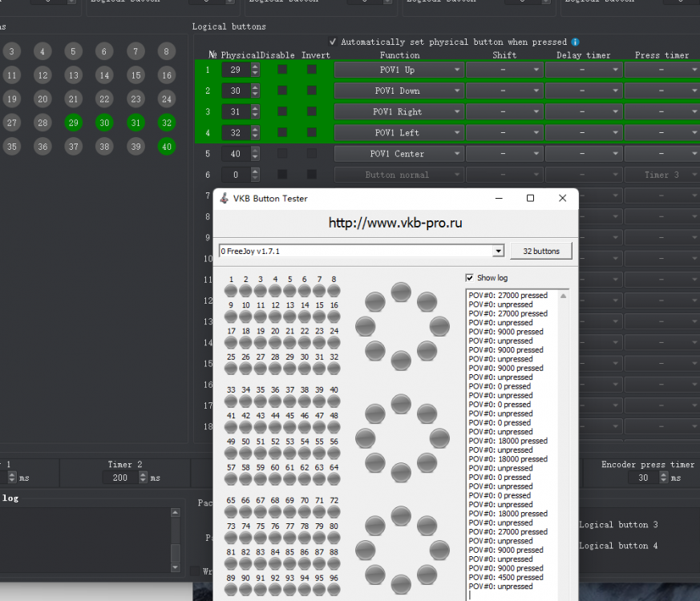This screenshot has width=700, height=601.
Task: Toggle automatically set physical button option
Action: point(334,42)
